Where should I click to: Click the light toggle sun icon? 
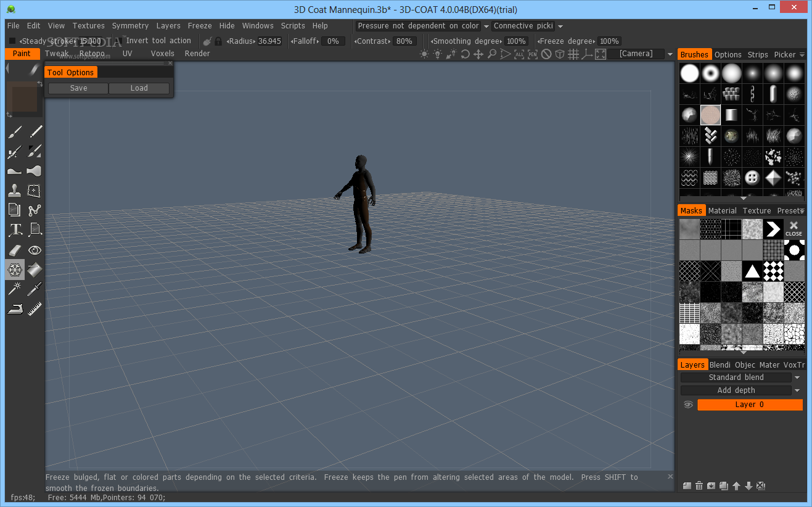point(424,54)
